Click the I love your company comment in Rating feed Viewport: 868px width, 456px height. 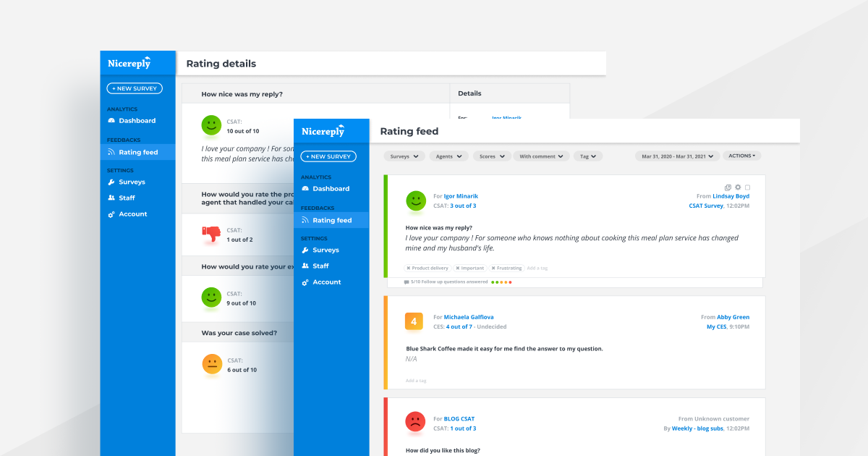tap(572, 242)
